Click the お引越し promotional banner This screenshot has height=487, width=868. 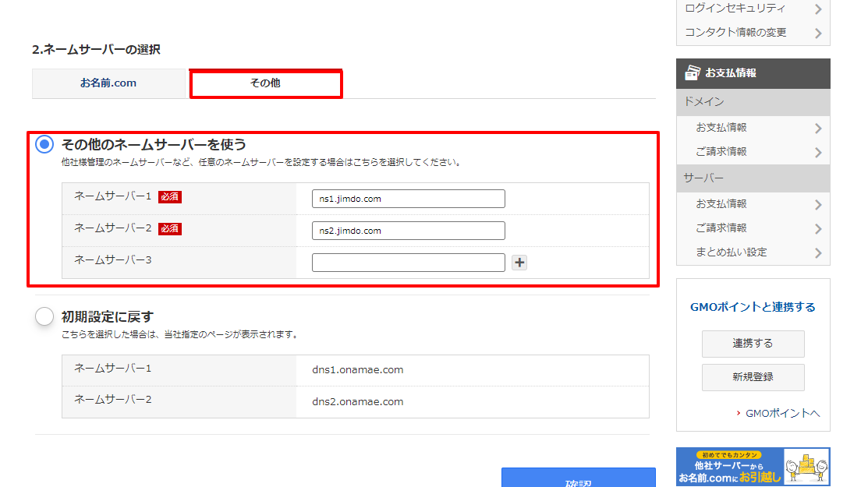[x=753, y=467]
